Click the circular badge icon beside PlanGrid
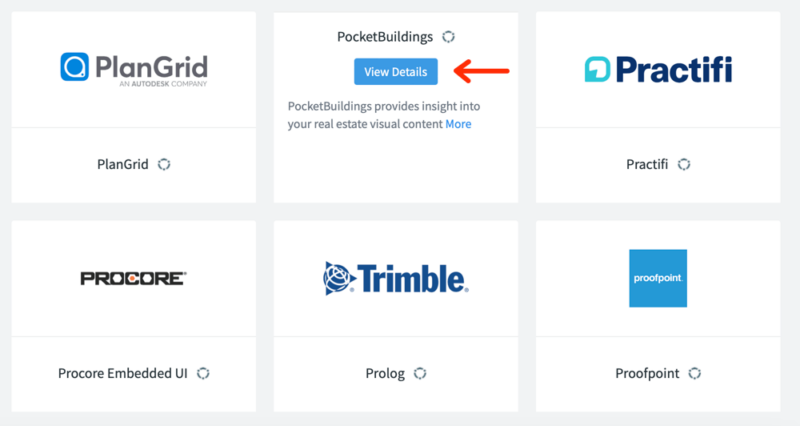This screenshot has height=426, width=800. tap(164, 164)
